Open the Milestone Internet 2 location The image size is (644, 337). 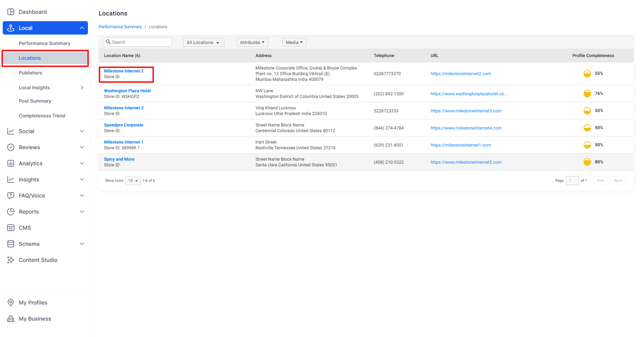[124, 71]
